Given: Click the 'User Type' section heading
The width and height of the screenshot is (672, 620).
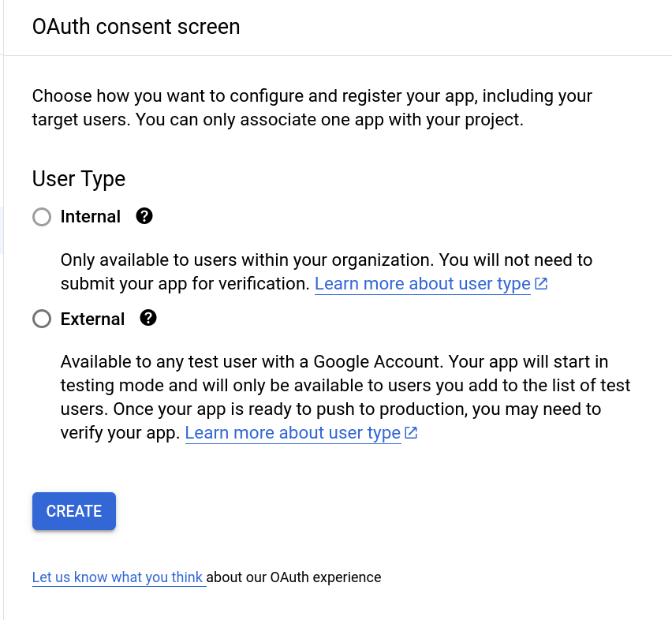Looking at the screenshot, I should point(79,178).
